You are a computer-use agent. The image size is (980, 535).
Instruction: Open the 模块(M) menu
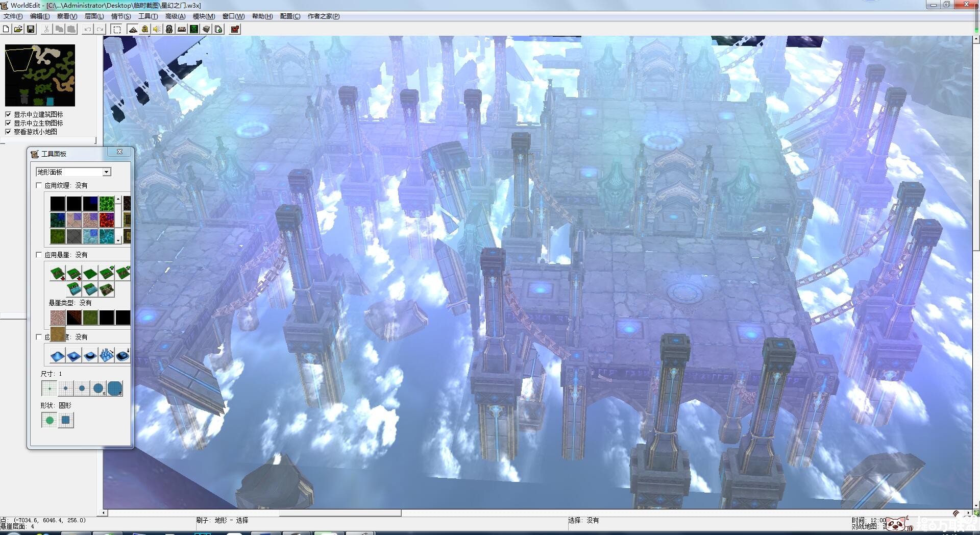click(x=203, y=16)
